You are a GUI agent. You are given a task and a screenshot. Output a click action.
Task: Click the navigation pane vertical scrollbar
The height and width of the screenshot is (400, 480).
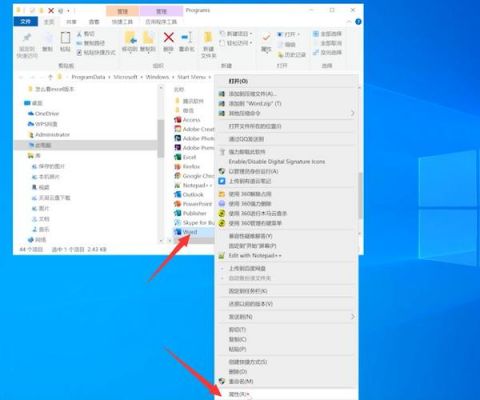pos(161,138)
